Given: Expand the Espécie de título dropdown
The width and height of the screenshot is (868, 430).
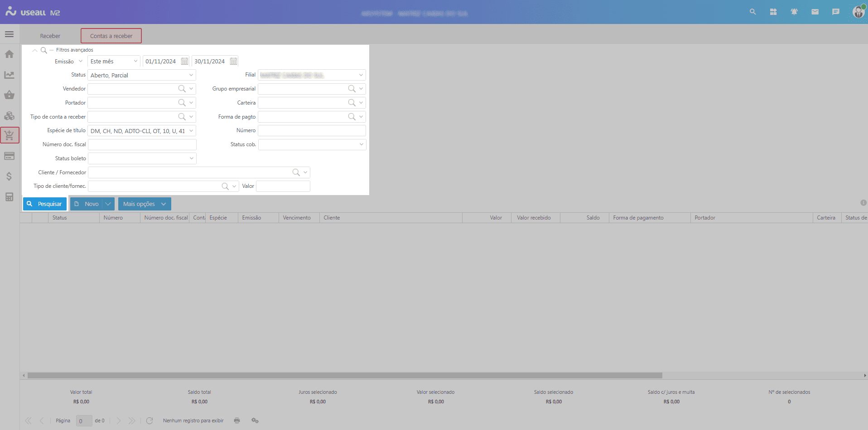Looking at the screenshot, I should 191,131.
